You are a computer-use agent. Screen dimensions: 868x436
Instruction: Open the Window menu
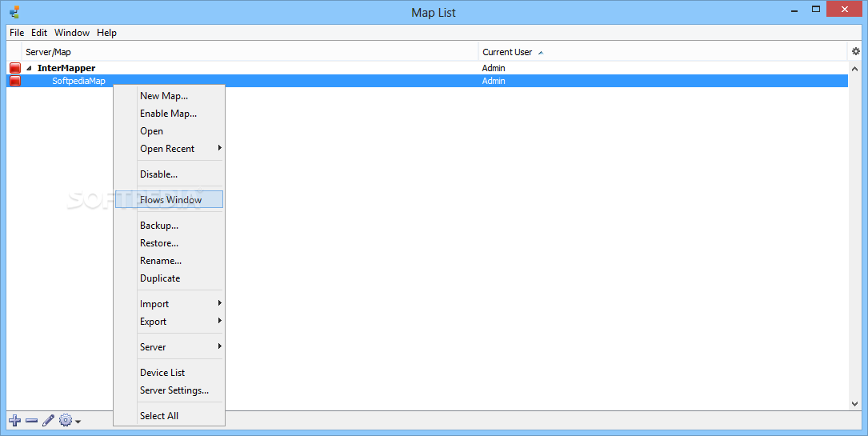coord(72,33)
